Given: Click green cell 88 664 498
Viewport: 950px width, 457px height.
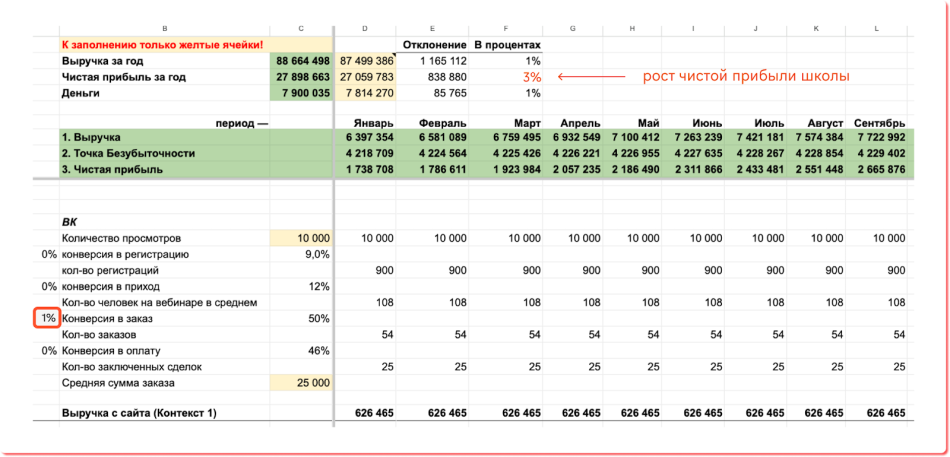Looking at the screenshot, I should [x=301, y=61].
